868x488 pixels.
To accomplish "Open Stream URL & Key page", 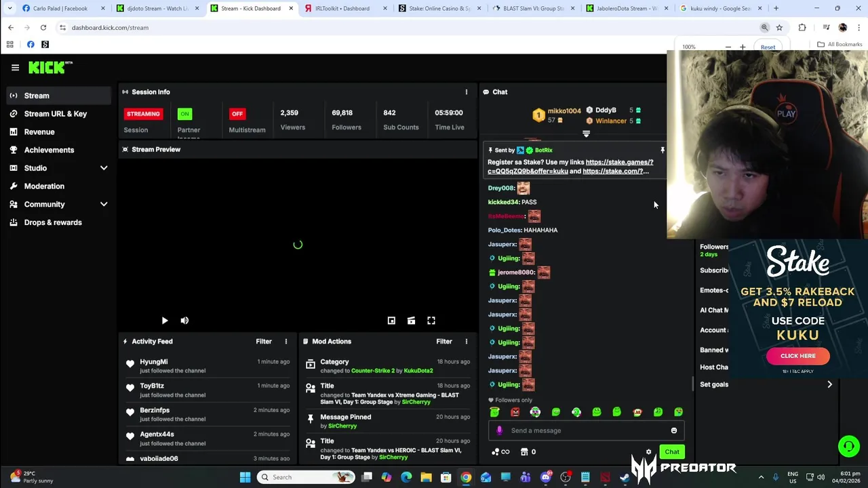I will click(x=56, y=114).
